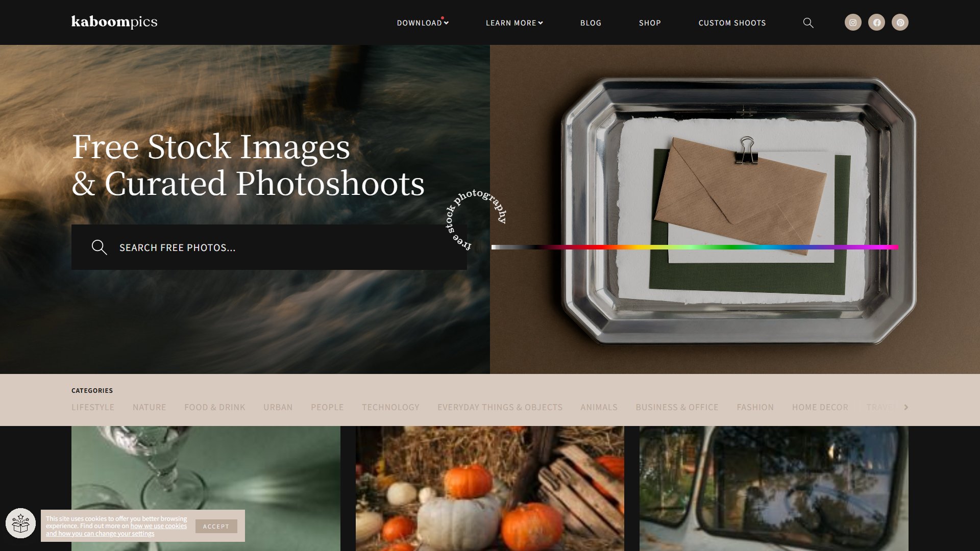980x551 pixels.
Task: Show more categories with the right chevron
Action: pyautogui.click(x=906, y=407)
